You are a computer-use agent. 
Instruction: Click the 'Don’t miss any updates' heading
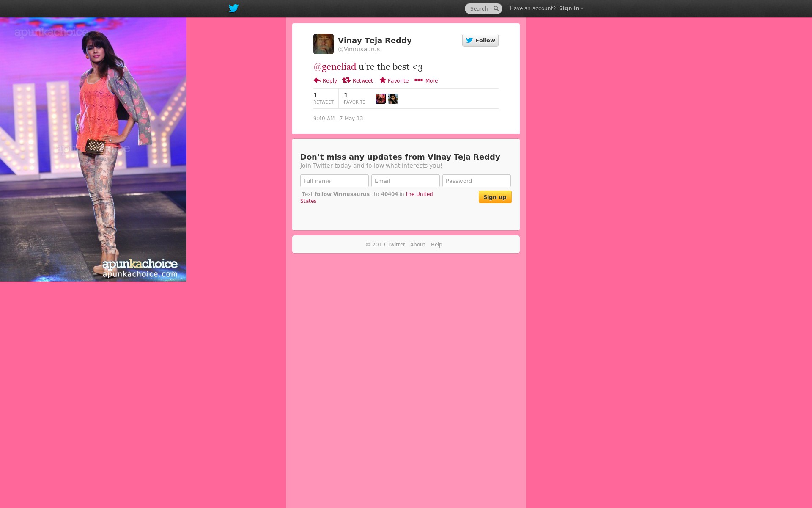[400, 157]
